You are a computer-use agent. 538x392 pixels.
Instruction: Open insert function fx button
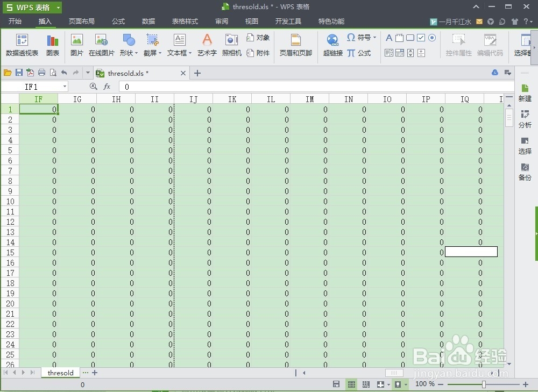107,87
